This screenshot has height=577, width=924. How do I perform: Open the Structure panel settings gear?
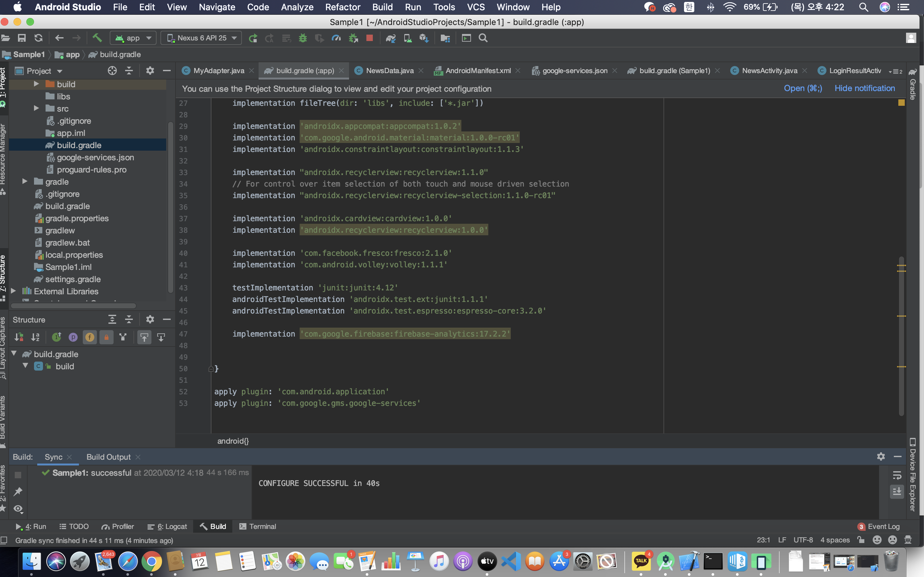pyautogui.click(x=150, y=319)
